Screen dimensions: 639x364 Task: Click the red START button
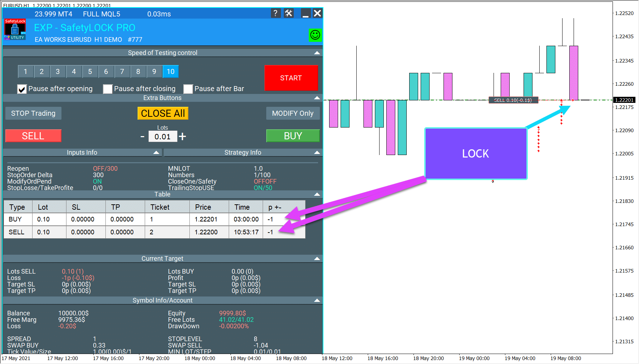(x=291, y=78)
